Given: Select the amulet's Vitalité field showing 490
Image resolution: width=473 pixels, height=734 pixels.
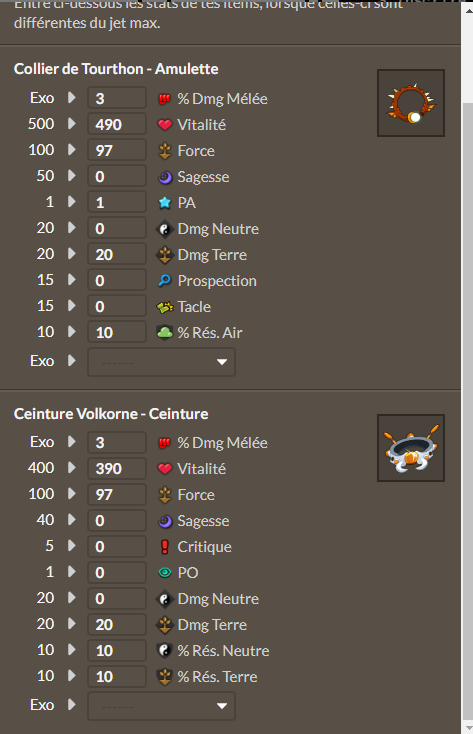Looking at the screenshot, I should pyautogui.click(x=117, y=125).
